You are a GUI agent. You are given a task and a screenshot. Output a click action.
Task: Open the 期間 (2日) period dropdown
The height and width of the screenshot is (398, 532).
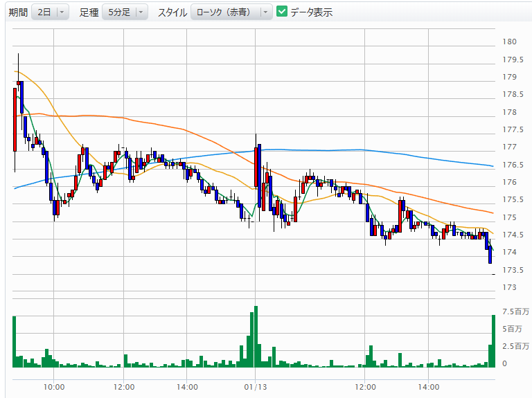click(x=53, y=12)
